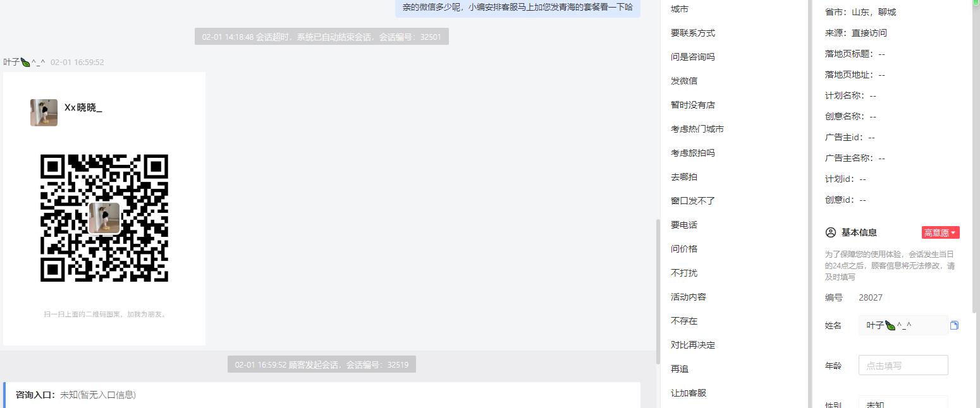Click the 创意名称 row

click(850, 116)
